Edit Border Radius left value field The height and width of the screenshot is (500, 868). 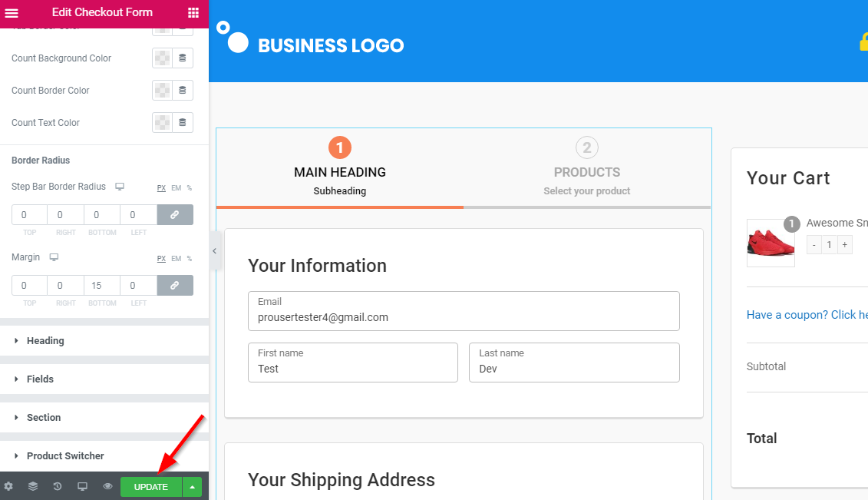pos(138,215)
